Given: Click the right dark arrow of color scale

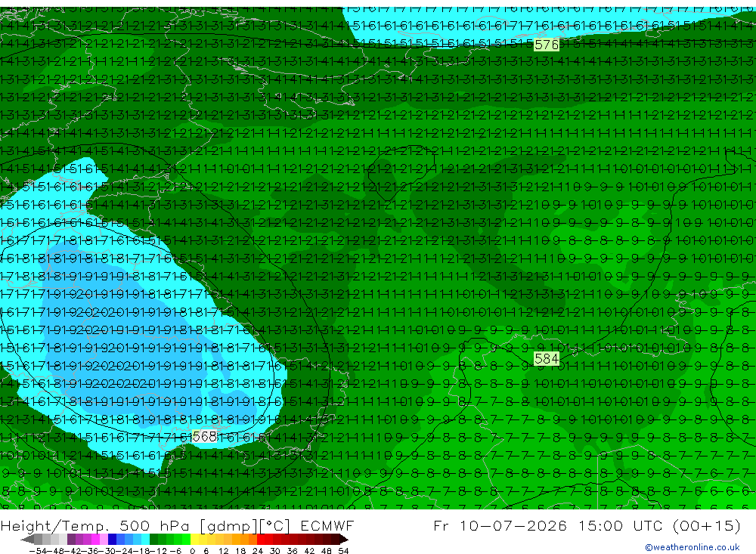Looking at the screenshot, I should pos(344,540).
